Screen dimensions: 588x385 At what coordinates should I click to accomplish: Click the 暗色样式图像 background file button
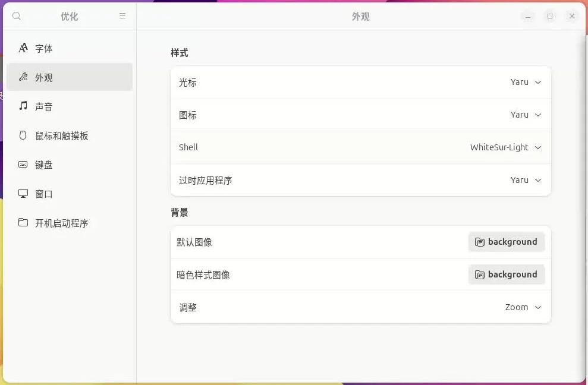507,274
